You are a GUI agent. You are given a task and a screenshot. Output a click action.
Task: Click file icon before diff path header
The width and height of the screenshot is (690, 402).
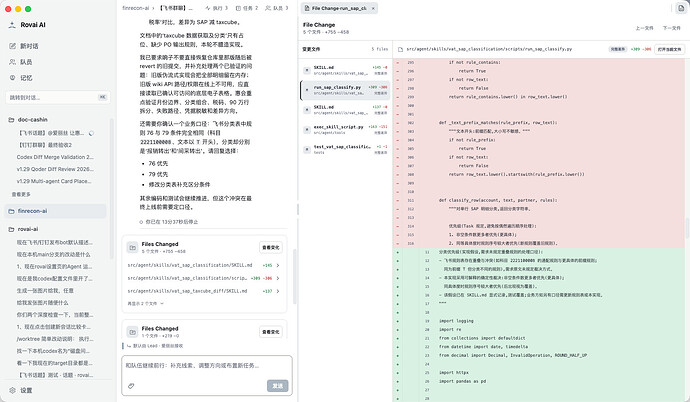click(x=400, y=49)
